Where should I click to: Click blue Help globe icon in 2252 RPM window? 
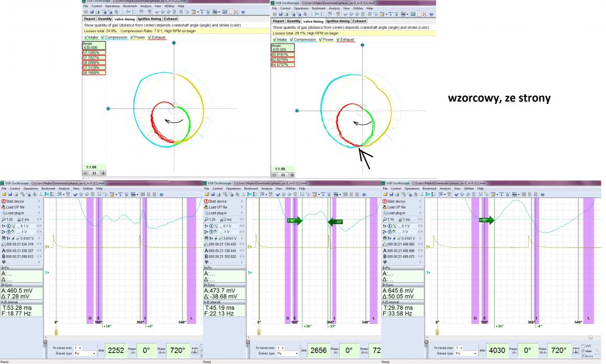tap(161, 194)
